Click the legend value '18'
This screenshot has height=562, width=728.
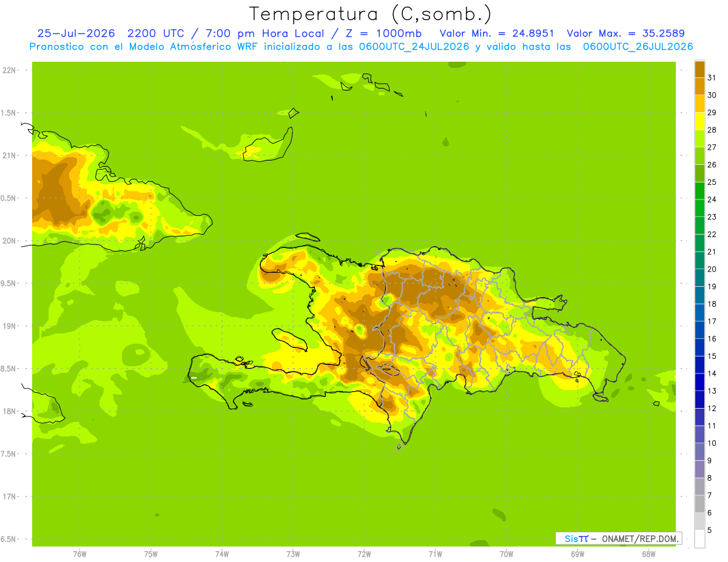click(x=712, y=304)
